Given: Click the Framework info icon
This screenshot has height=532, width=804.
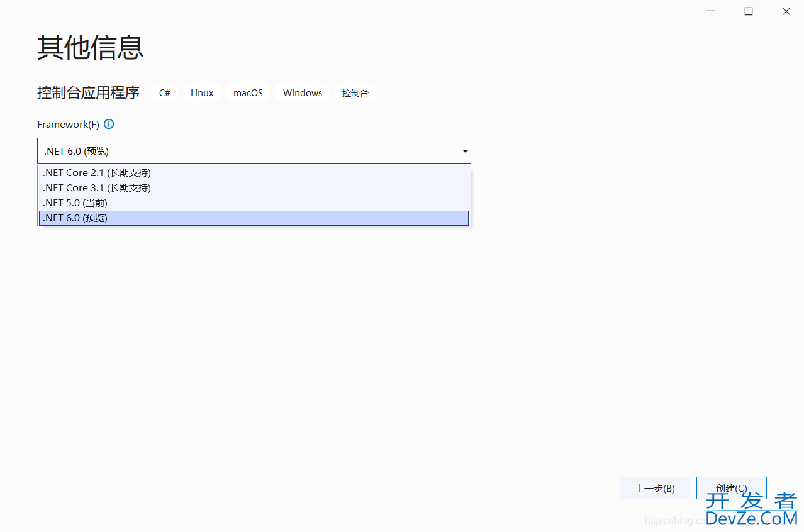Looking at the screenshot, I should pos(109,124).
